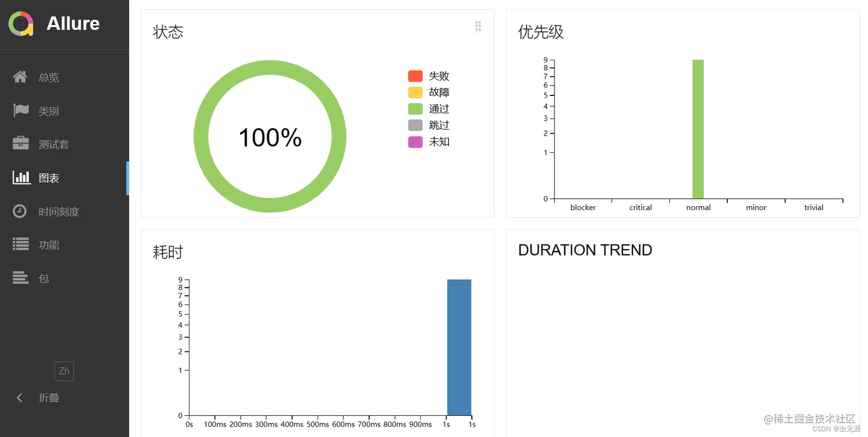
Task: Open the Zh language selector
Action: point(64,371)
